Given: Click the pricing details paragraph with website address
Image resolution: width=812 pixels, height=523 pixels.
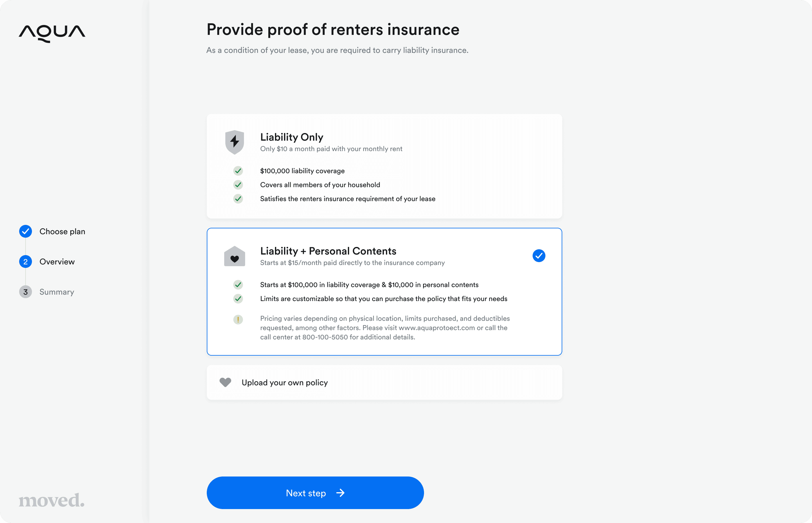Looking at the screenshot, I should (x=385, y=328).
